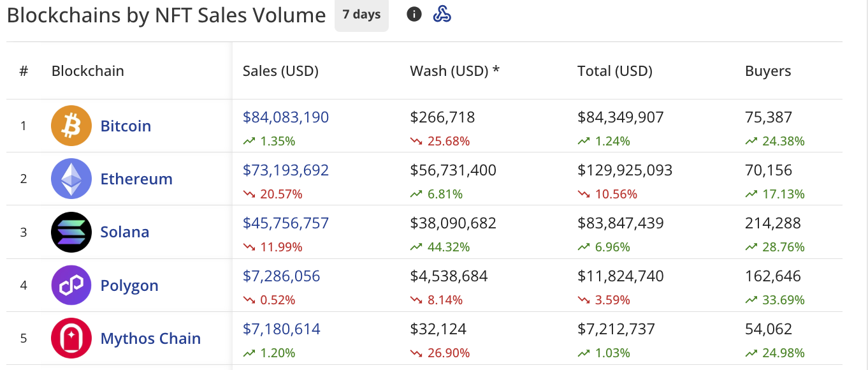Open the Solana blockchain link
The width and height of the screenshot is (868, 370).
[125, 232]
